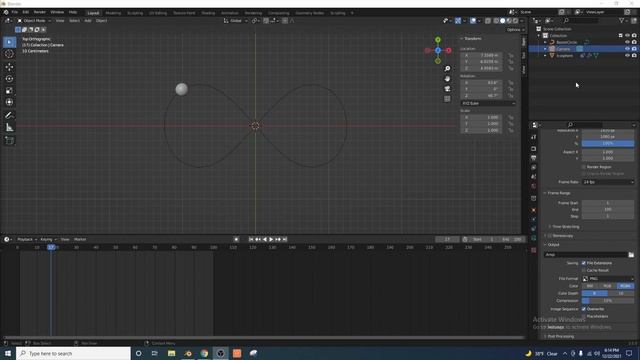The image size is (640, 360).
Task: Open viewport Options popover
Action: point(515,30)
